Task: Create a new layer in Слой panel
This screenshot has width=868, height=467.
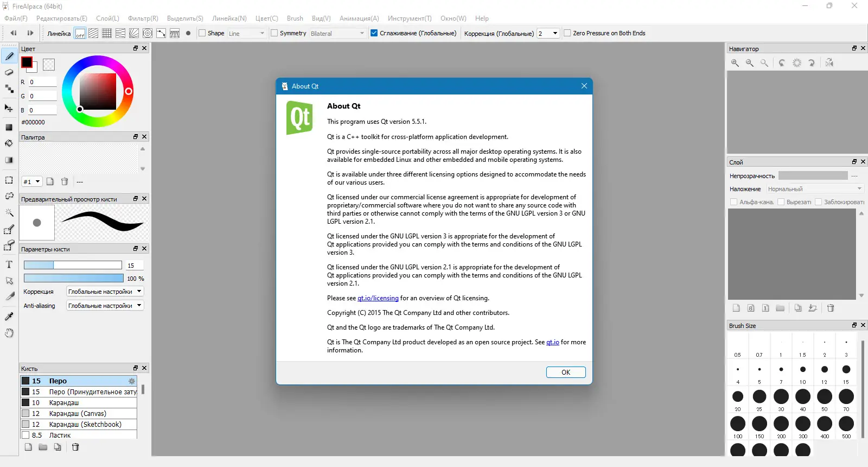Action: tap(736, 308)
